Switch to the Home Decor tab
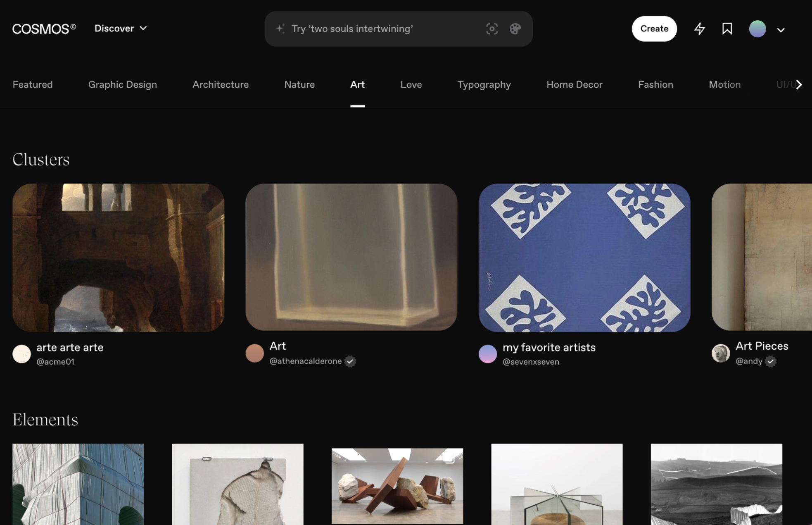 click(x=574, y=84)
